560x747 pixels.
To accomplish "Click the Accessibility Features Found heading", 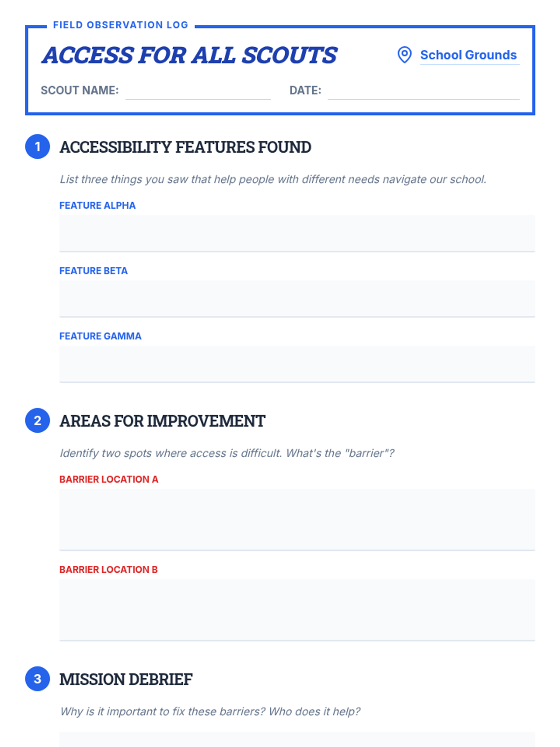I will 185,147.
